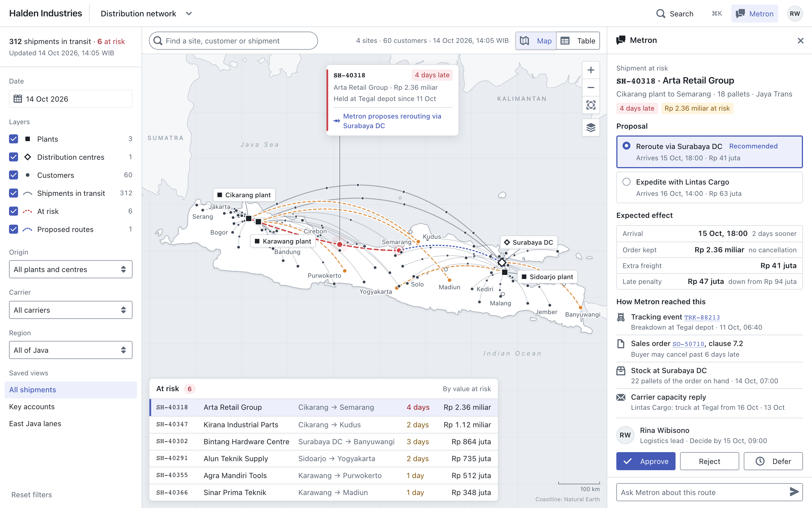Reject the proposal
This screenshot has height=508, width=812.
709,461
